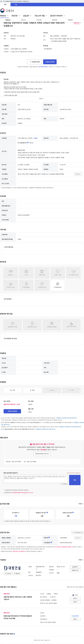Click the 채용정보 더보기 button
Image resolution: width=84 pixels, height=644 pixels.
click(x=75, y=570)
